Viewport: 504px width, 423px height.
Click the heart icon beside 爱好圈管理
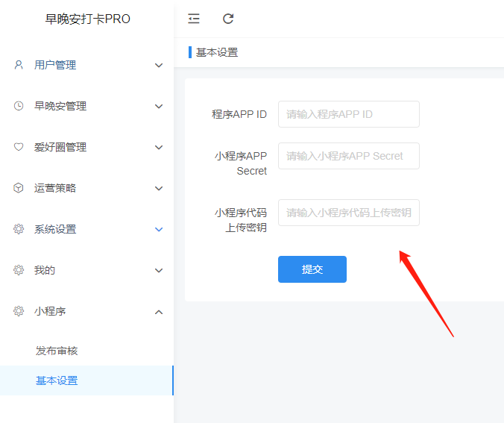pos(19,147)
